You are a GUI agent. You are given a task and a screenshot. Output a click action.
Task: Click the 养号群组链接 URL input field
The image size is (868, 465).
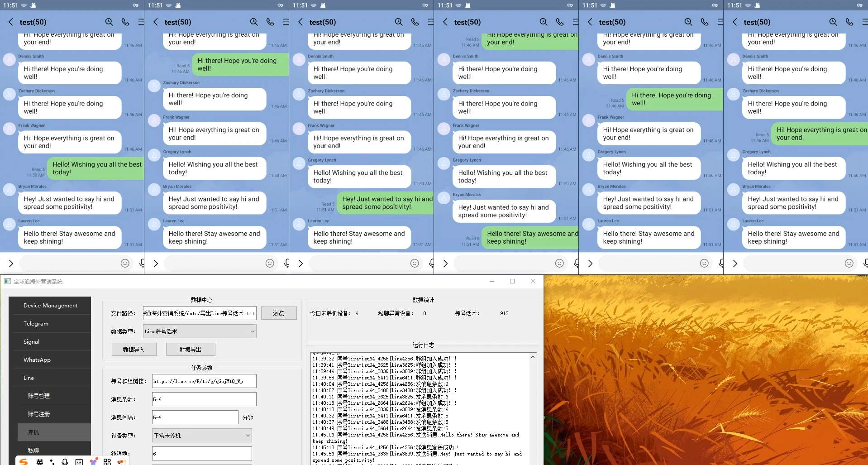[x=204, y=381]
